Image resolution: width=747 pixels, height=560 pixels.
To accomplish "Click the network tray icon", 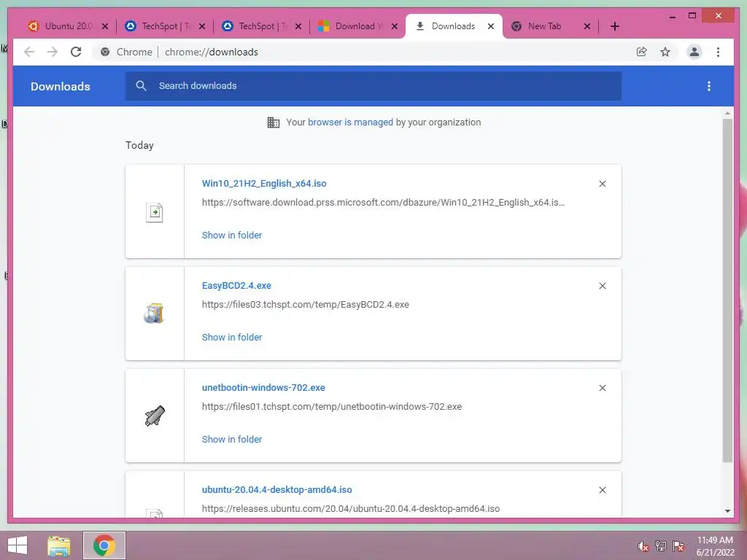I will [x=661, y=546].
